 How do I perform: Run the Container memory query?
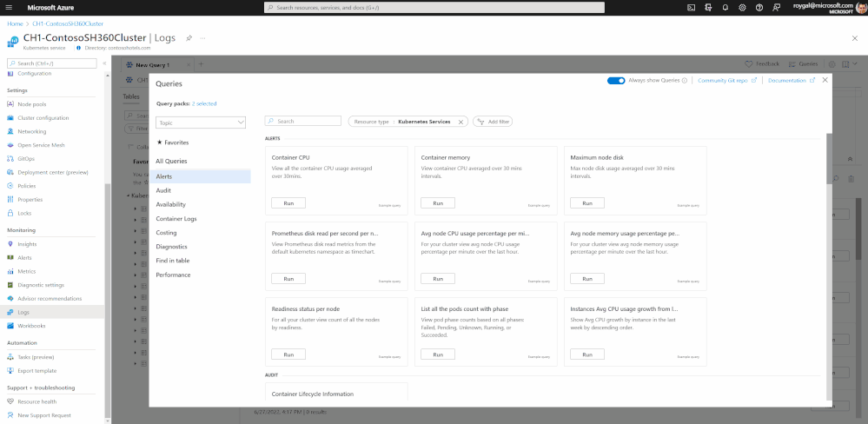point(438,203)
